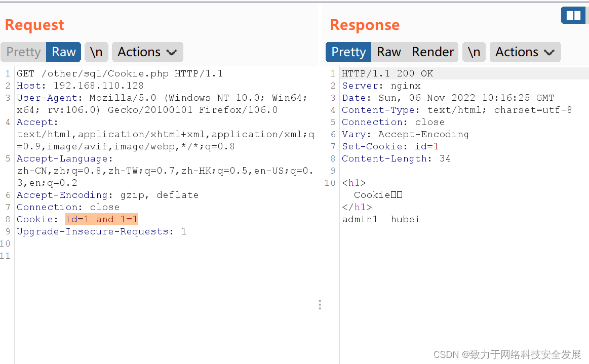Viewport: 589px width, 364px height.
Task: Click the pane divider three-dot handle
Action: [320, 305]
